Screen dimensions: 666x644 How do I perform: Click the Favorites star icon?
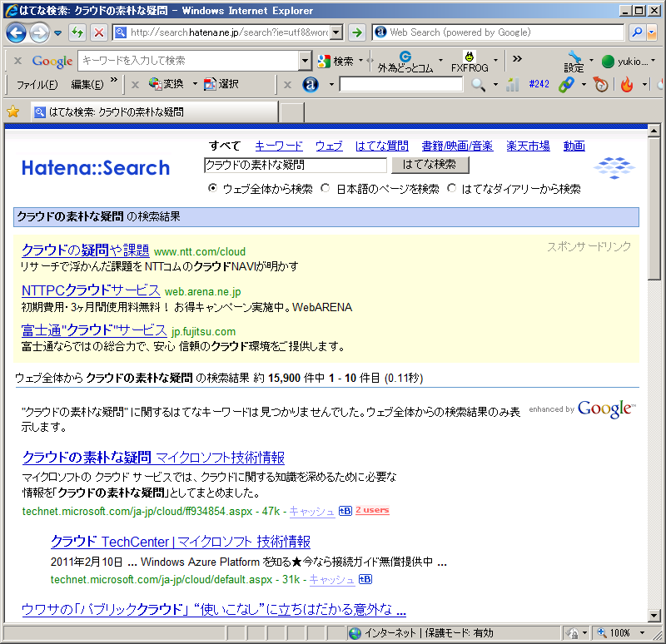click(12, 111)
